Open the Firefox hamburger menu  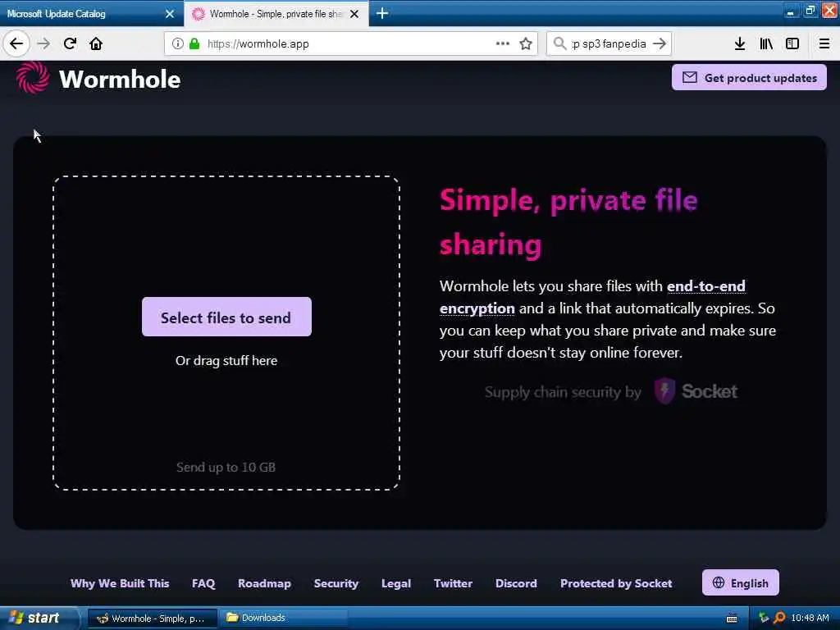tap(824, 43)
